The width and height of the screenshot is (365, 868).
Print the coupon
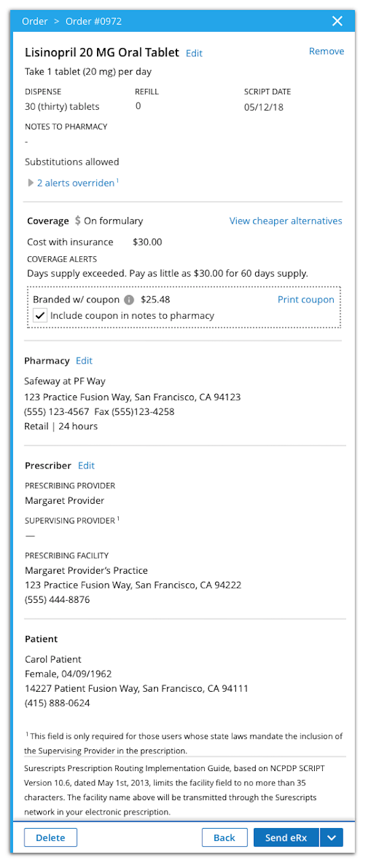tap(306, 300)
